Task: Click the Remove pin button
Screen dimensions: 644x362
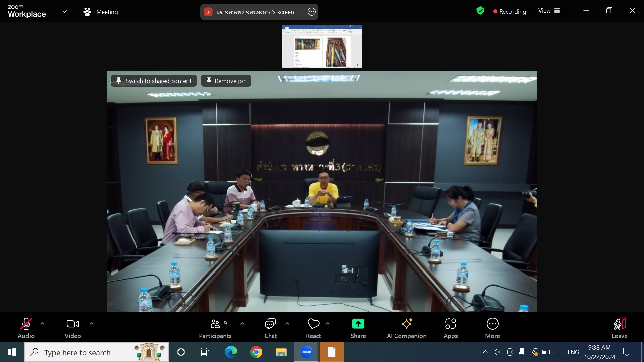Action: pos(226,81)
